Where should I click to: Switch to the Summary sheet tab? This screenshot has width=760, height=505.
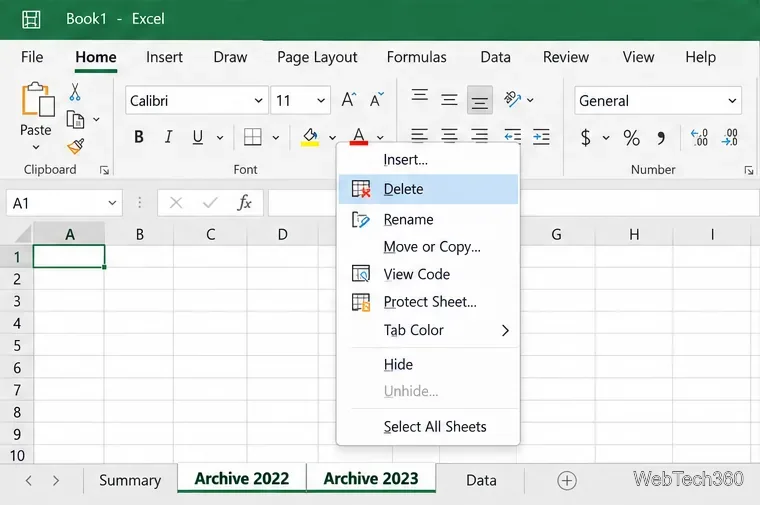click(x=130, y=480)
